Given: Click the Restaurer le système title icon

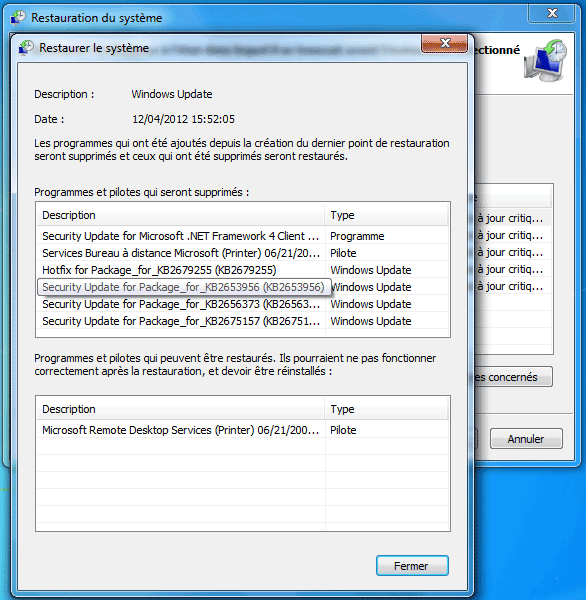Looking at the screenshot, I should tap(26, 48).
